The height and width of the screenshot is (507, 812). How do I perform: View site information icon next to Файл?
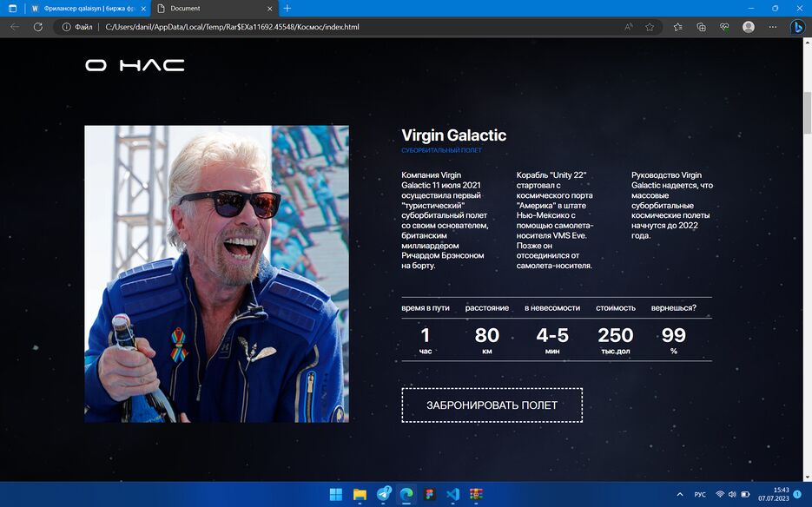pos(66,27)
